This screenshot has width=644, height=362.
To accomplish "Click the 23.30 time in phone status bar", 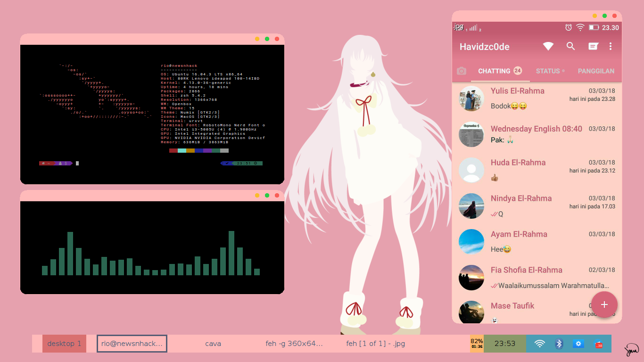I will (611, 27).
